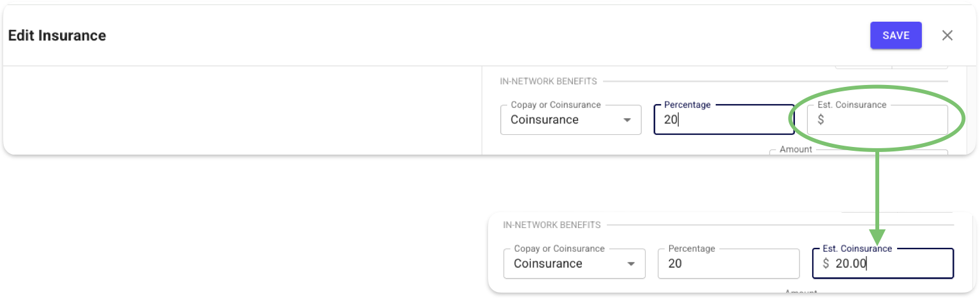This screenshot has width=980, height=299.
Task: Click the In-Network Benefits heading in the lower panel
Action: 552,225
